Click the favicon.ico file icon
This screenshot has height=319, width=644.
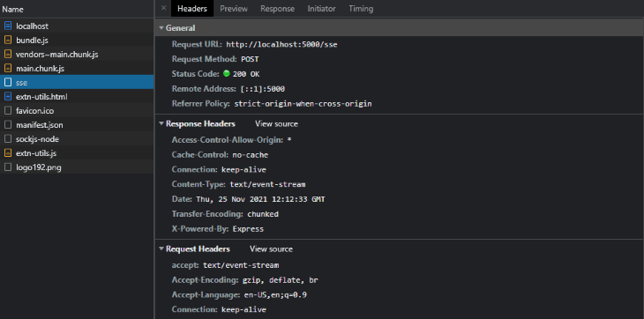[8, 111]
